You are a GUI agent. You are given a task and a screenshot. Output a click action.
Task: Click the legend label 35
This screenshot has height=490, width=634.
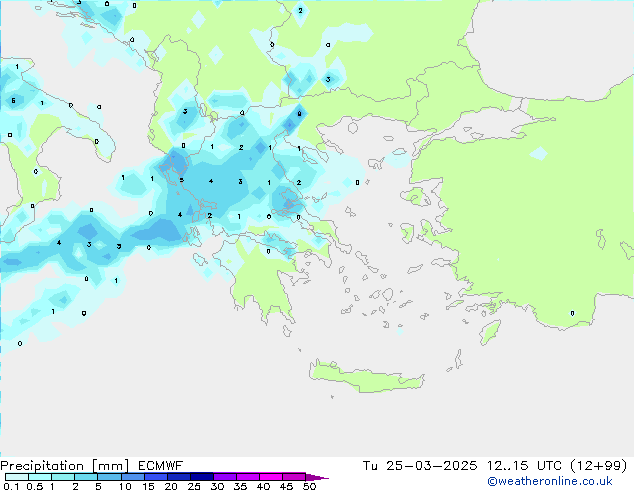coord(240,486)
